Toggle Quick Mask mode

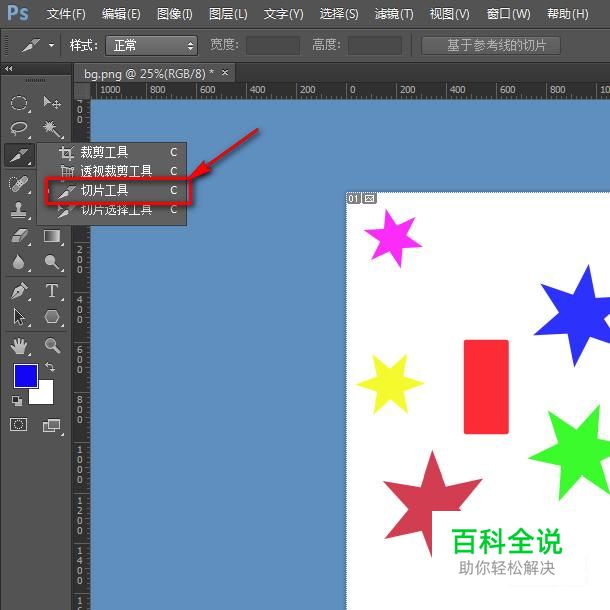tap(18, 424)
